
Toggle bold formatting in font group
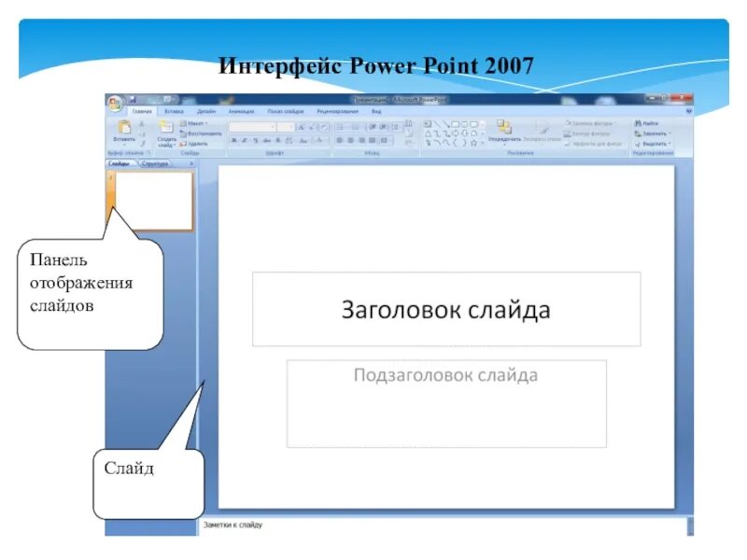coord(234,141)
